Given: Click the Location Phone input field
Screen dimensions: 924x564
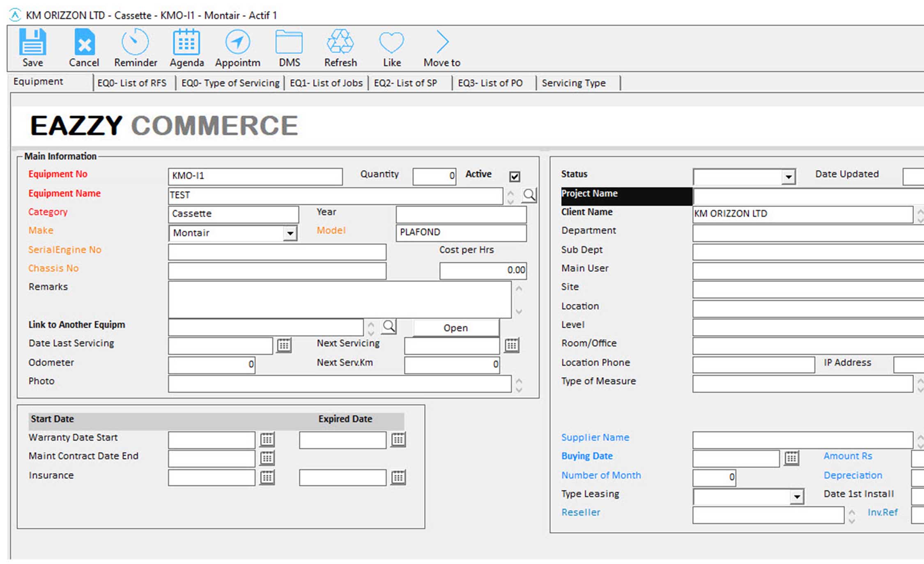Looking at the screenshot, I should click(754, 365).
